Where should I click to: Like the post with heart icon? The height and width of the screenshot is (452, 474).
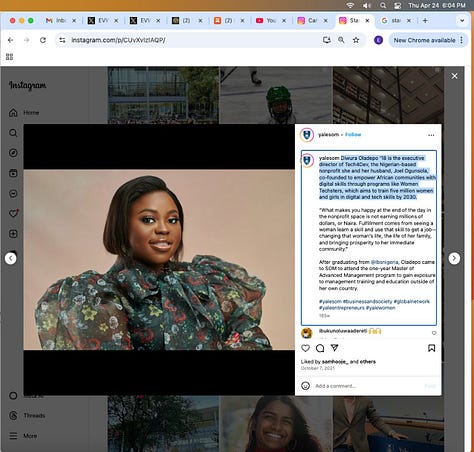[x=305, y=348]
